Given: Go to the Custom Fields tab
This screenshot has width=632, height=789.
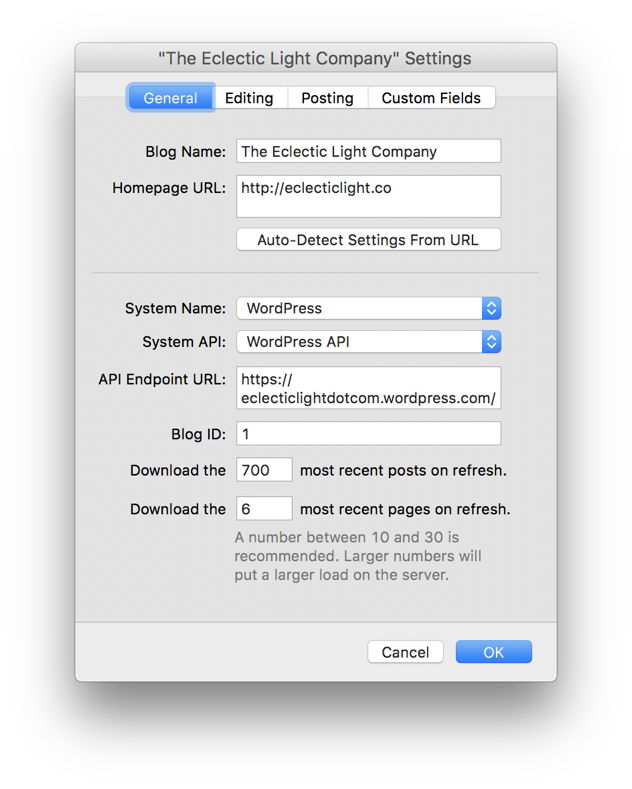Looking at the screenshot, I should click(x=431, y=98).
